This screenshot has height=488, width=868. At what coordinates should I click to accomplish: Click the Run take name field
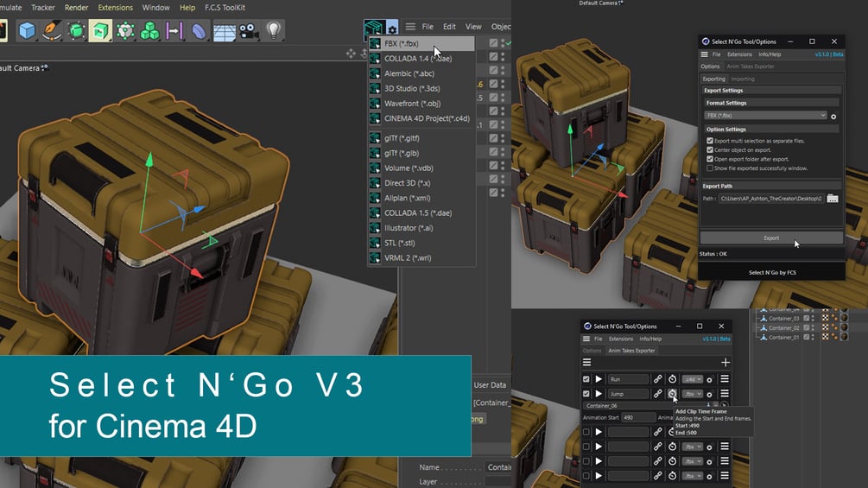628,379
